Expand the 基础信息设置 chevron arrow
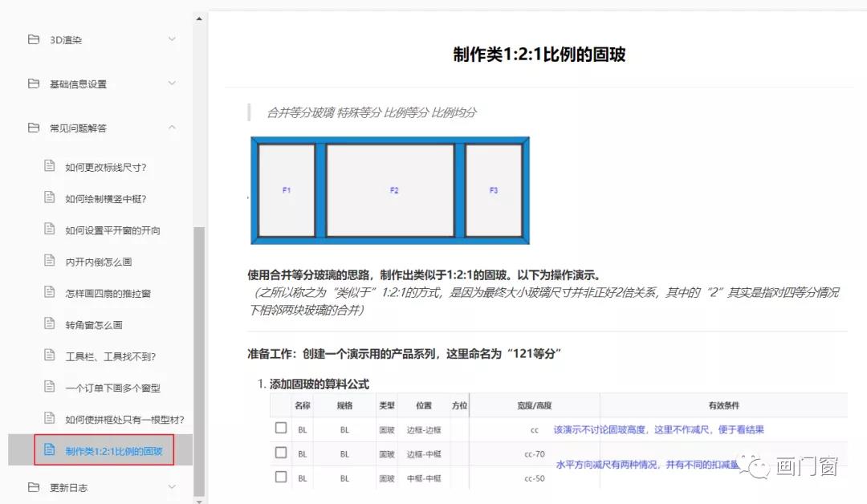867x504 pixels. point(172,83)
